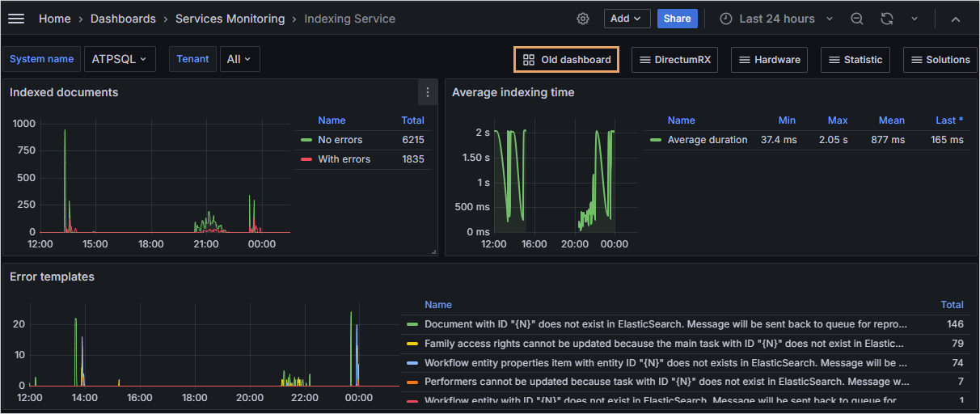Screen dimensions: 980x414
Task: Expand the Tenant All dropdown
Action: coord(239,59)
